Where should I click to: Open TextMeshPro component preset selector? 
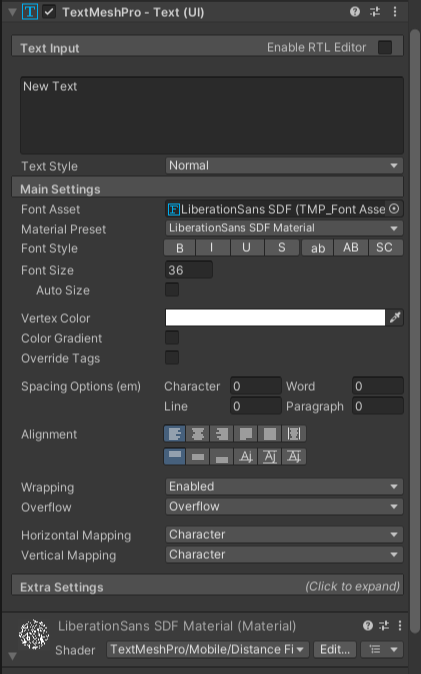point(375,12)
